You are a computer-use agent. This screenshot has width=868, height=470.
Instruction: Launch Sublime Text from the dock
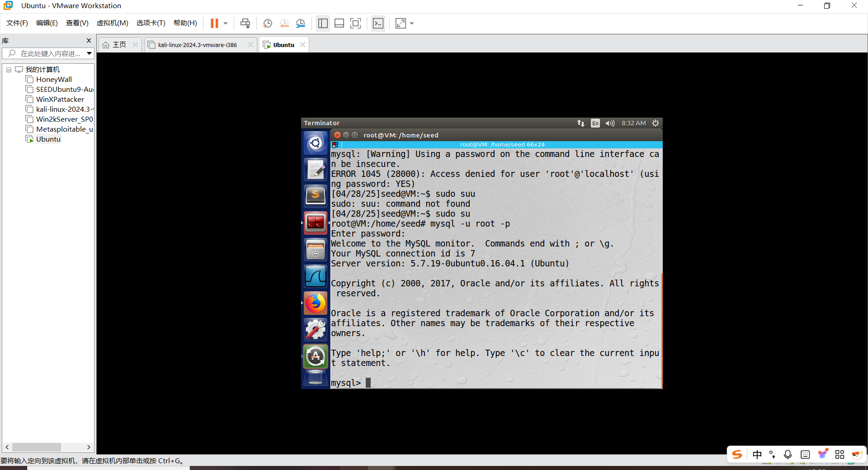(315, 196)
